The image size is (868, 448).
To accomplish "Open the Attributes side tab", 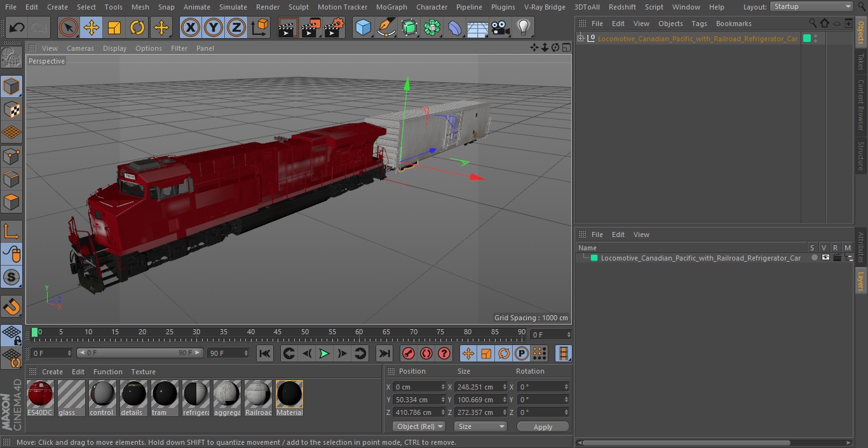I will click(x=861, y=248).
